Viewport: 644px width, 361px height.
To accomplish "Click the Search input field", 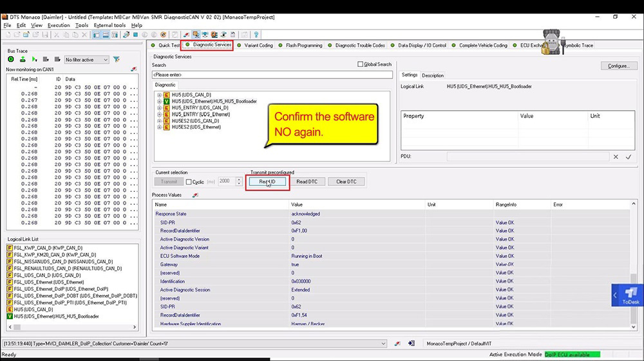I will pyautogui.click(x=272, y=75).
